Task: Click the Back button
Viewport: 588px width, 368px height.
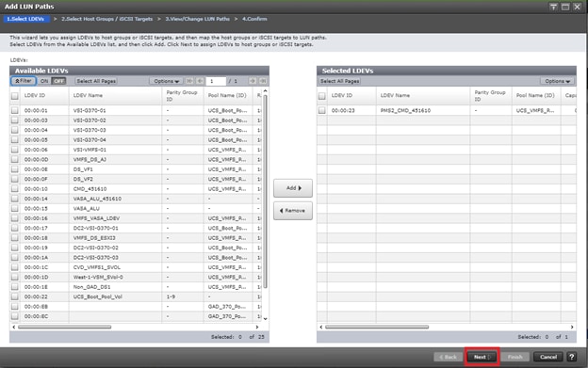Action: click(449, 357)
